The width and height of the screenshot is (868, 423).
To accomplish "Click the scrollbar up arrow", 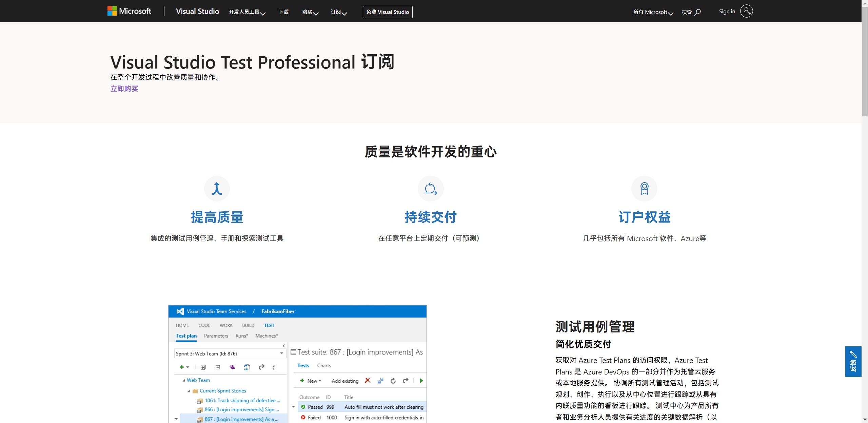I will [865, 3].
